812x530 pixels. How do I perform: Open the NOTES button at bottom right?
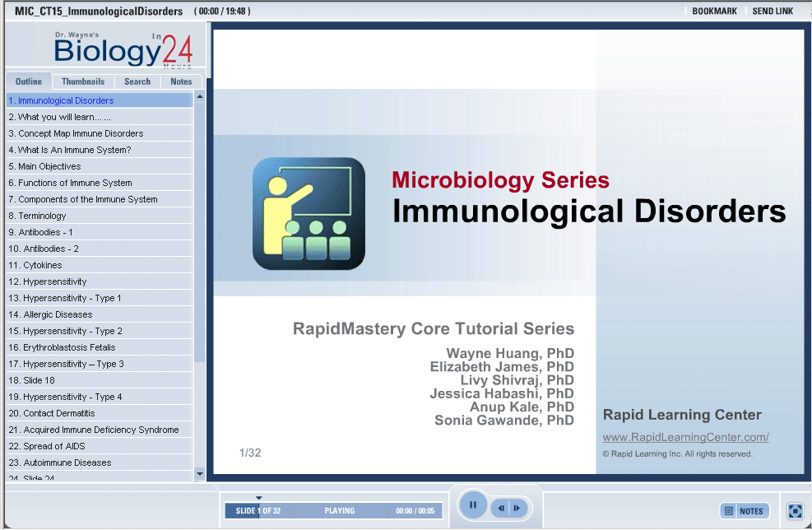coord(745,511)
